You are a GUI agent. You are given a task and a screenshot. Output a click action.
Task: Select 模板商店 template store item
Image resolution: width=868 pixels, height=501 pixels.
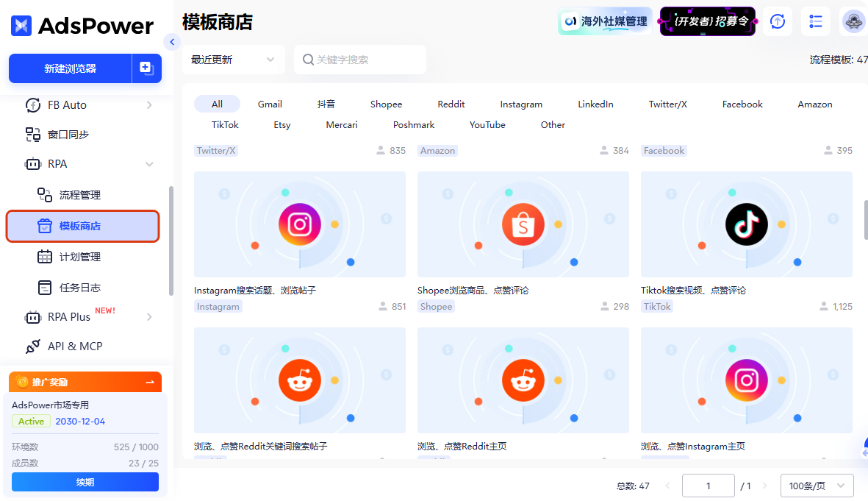click(x=83, y=226)
